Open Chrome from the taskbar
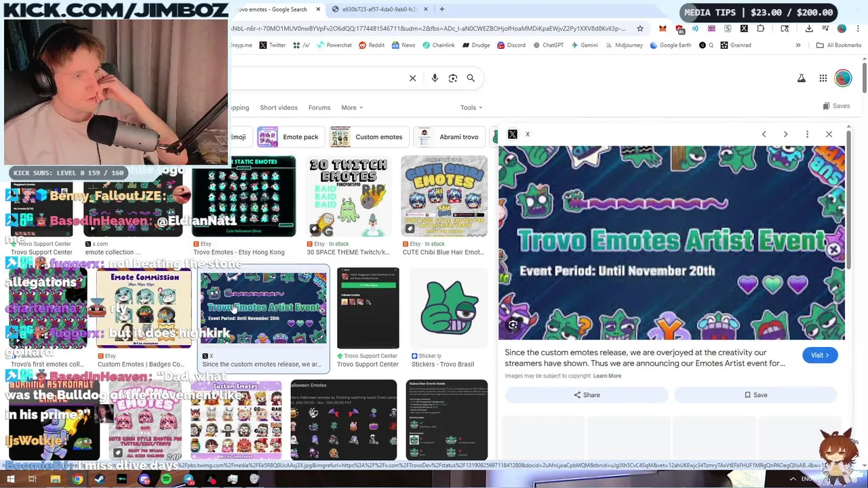This screenshot has height=488, width=868. pos(77,480)
